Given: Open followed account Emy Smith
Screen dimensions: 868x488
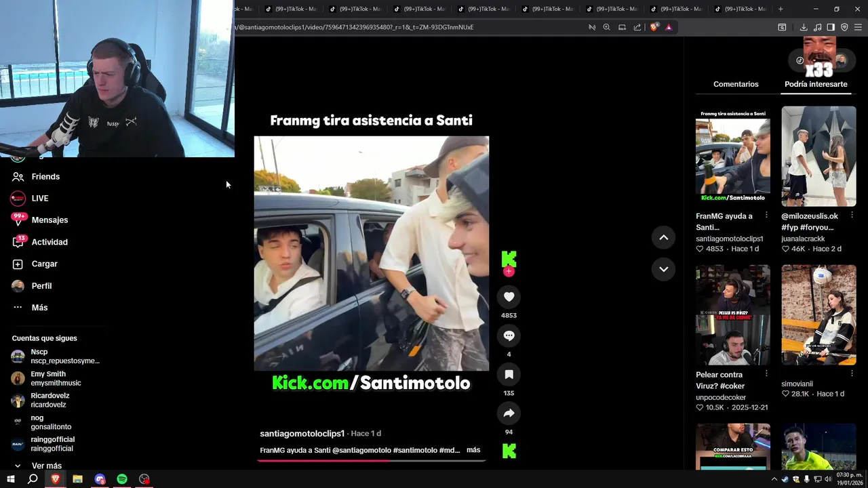Looking at the screenshot, I should pos(46,378).
